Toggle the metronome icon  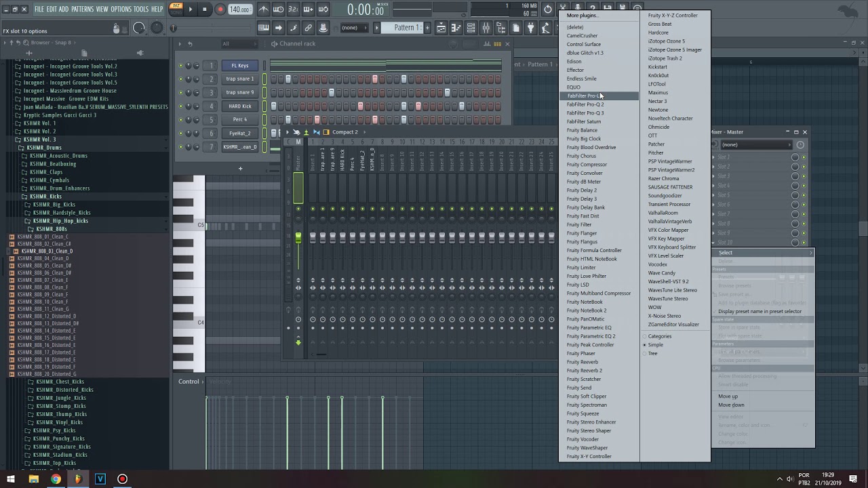pos(264,9)
